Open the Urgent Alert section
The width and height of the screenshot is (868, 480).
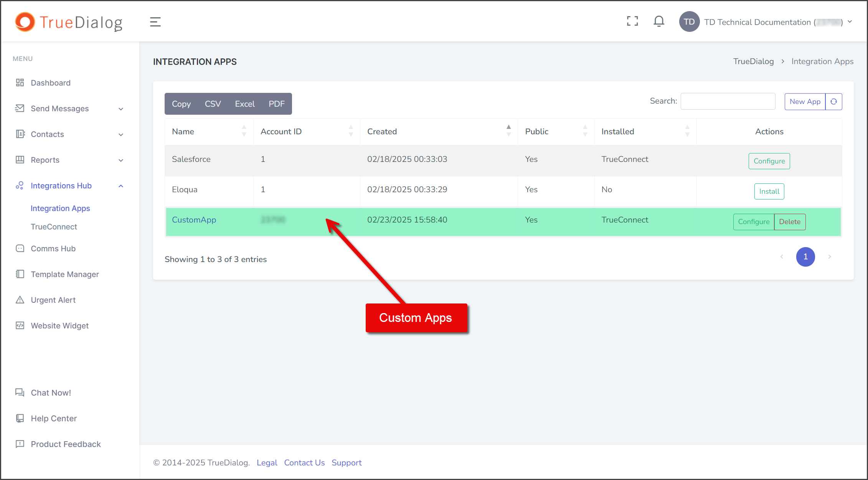(53, 300)
